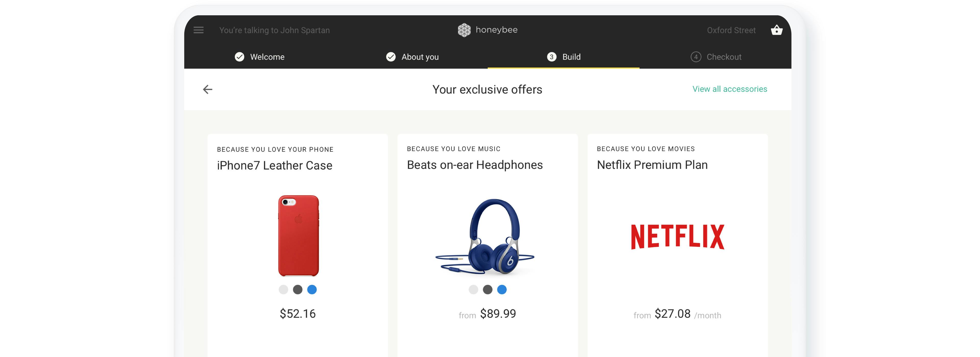Select light gray color for leather case
Image resolution: width=980 pixels, height=357 pixels.
point(284,290)
